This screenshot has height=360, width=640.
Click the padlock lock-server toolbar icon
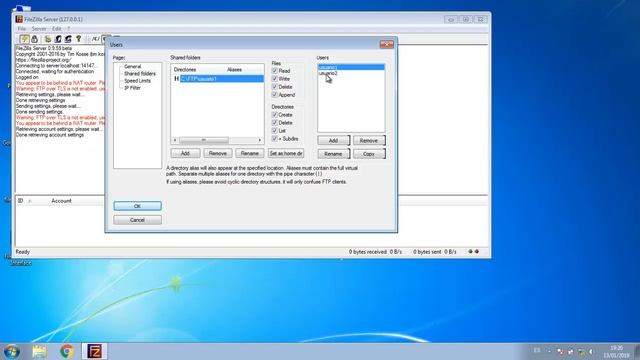(x=35, y=39)
